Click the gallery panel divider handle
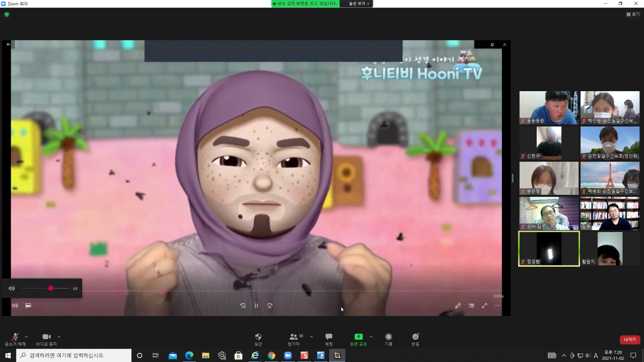This screenshot has height=362, width=644. [x=513, y=178]
